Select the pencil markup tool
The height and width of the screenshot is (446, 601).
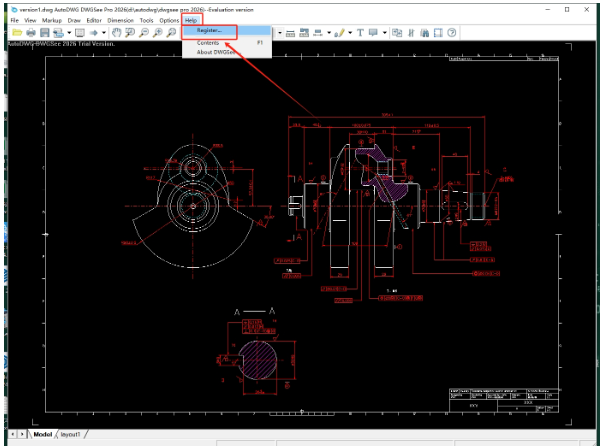point(339,33)
